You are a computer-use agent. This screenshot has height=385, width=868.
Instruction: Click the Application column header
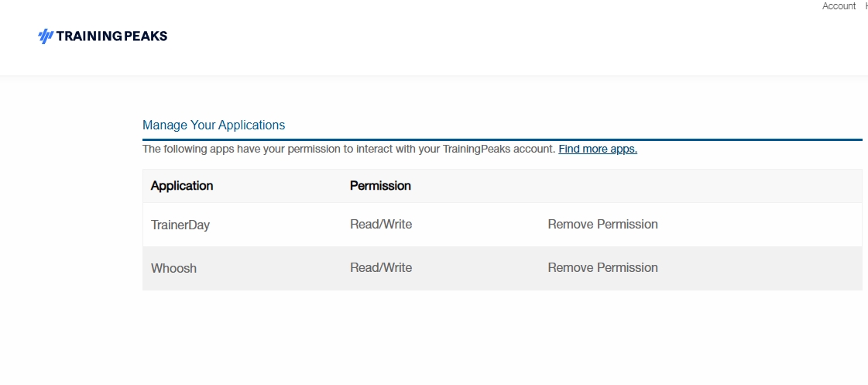[182, 186]
